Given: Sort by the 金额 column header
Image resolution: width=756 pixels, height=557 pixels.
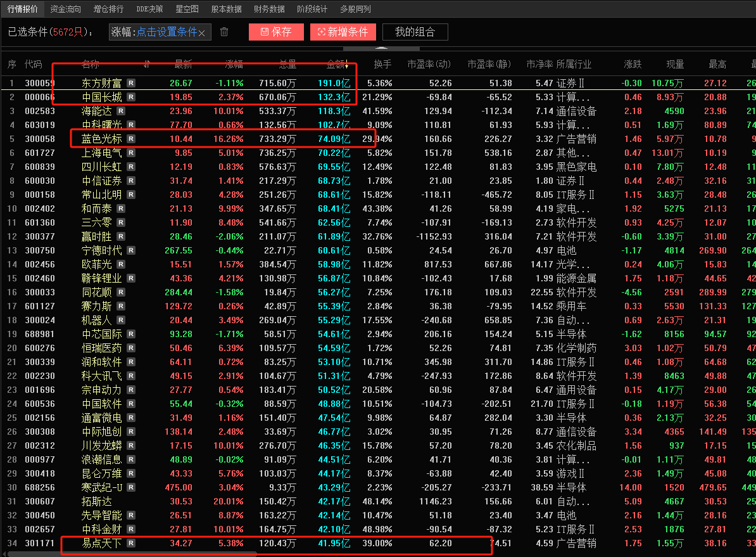Looking at the screenshot, I should (337, 64).
